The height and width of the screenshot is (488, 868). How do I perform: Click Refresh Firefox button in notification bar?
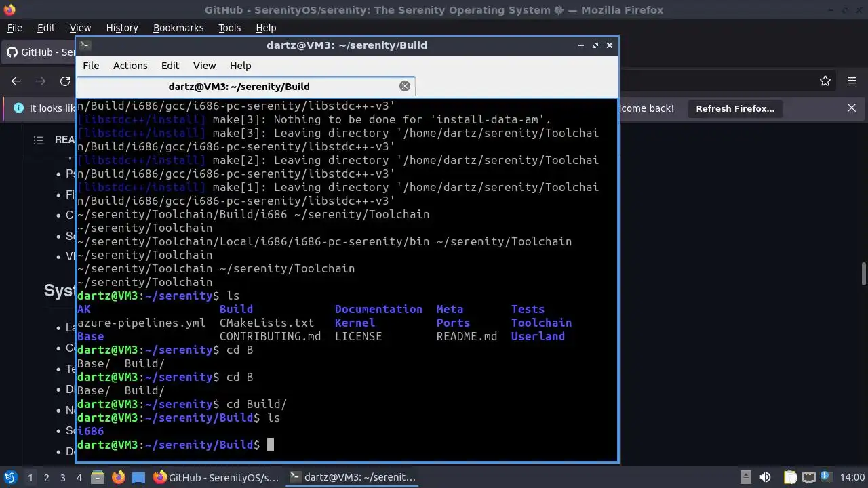pos(735,108)
